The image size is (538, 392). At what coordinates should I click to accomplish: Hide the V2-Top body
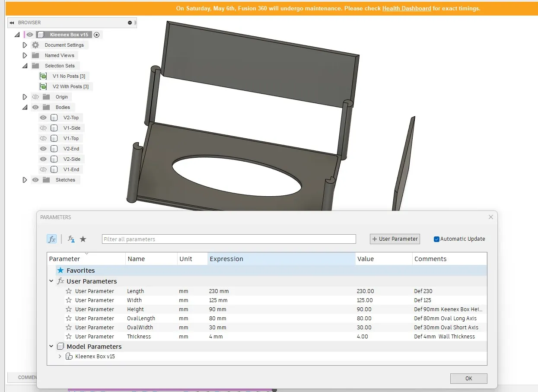(43, 118)
